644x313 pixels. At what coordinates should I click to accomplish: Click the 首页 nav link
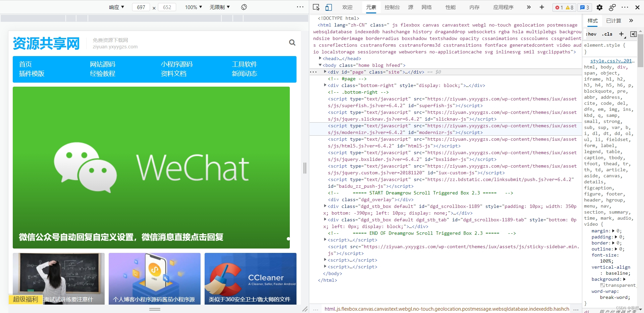(25, 64)
